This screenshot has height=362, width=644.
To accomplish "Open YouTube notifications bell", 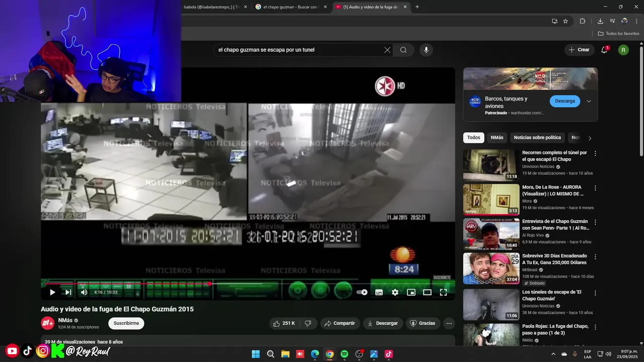I will pos(604,50).
